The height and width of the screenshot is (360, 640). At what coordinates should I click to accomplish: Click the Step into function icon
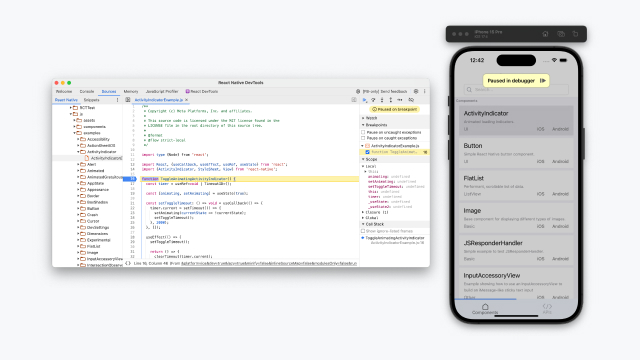coord(382,100)
